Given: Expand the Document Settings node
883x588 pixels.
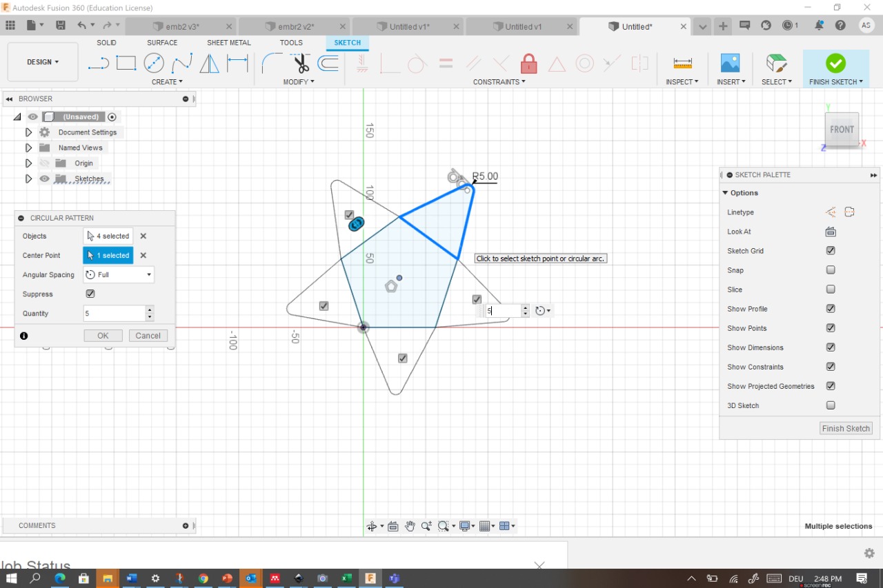Looking at the screenshot, I should click(28, 132).
